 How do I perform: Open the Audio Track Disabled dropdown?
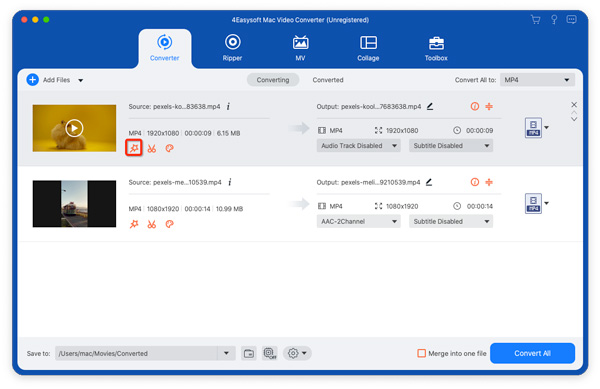[x=359, y=146]
